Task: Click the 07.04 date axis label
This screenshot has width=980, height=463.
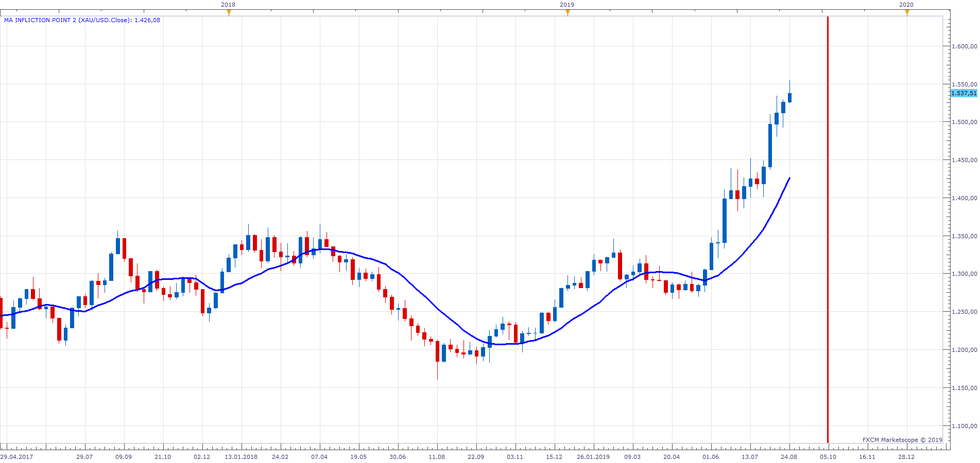Action: (x=319, y=457)
